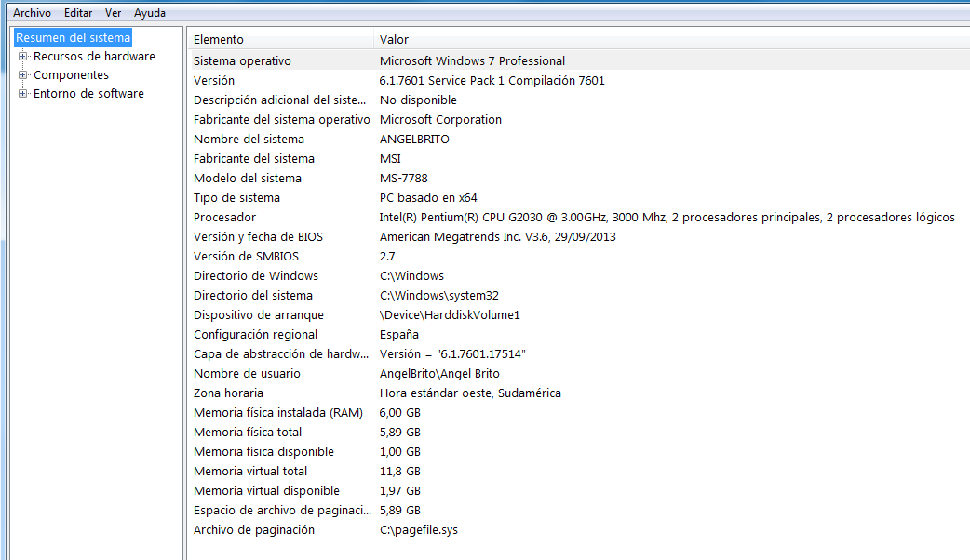Select Componentes label in tree
970x560 pixels.
[x=71, y=75]
